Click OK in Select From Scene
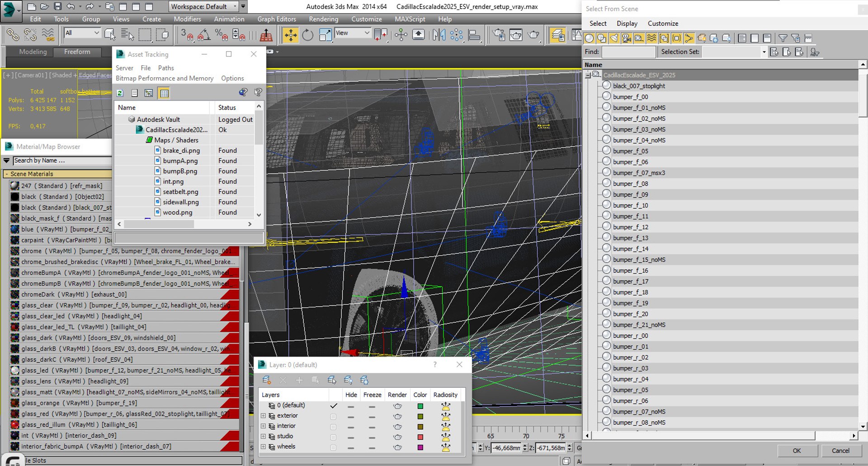868x466 pixels. (797, 451)
